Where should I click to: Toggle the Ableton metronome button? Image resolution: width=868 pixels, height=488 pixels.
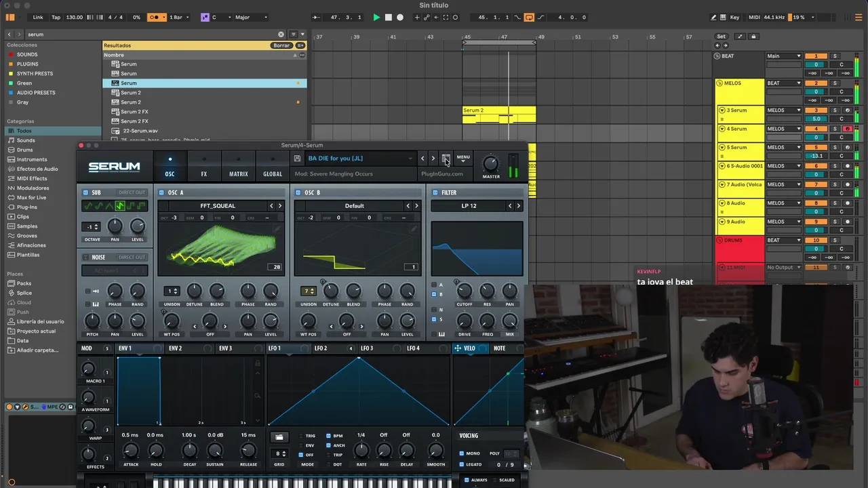pos(157,18)
